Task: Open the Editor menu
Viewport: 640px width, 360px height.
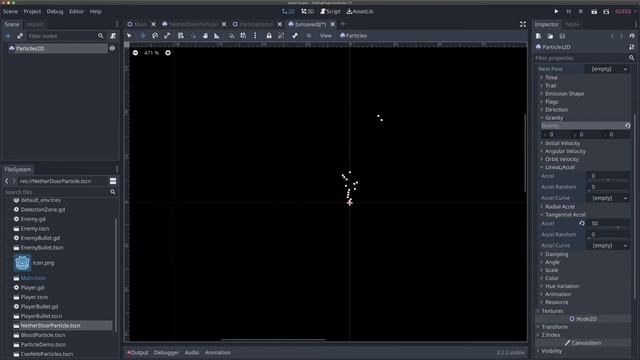Action: pos(76,11)
